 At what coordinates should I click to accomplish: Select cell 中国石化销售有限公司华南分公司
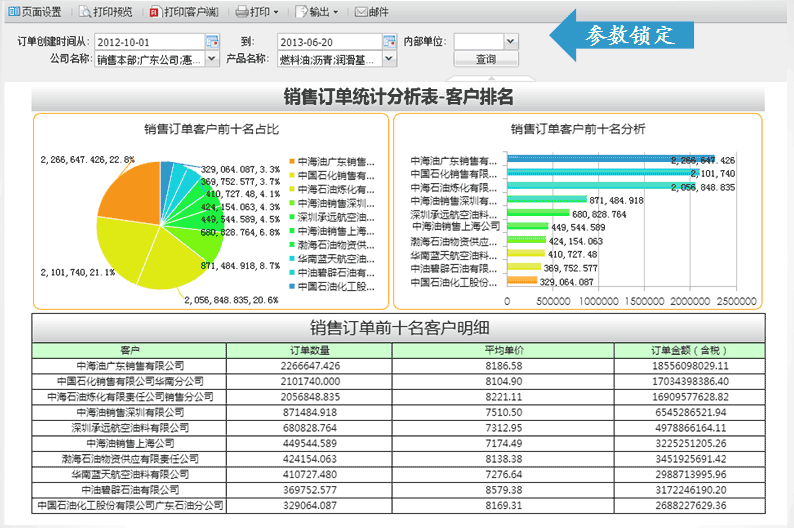130,381
